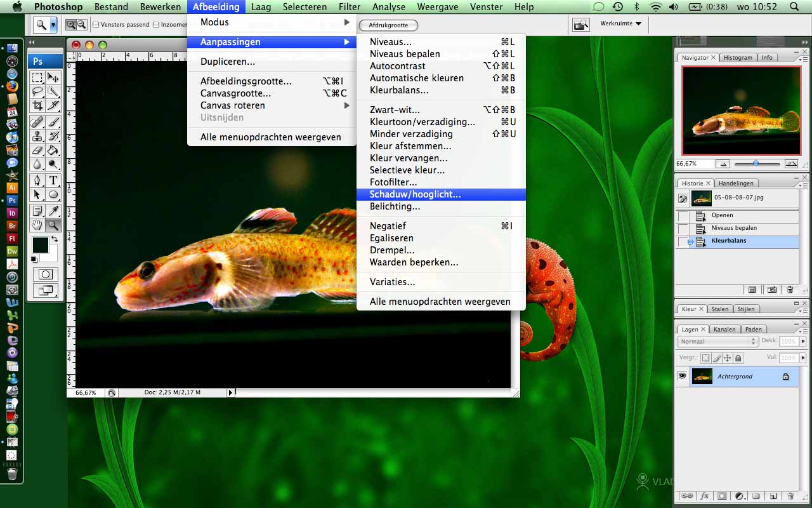Select the Dodge tool

point(53,164)
